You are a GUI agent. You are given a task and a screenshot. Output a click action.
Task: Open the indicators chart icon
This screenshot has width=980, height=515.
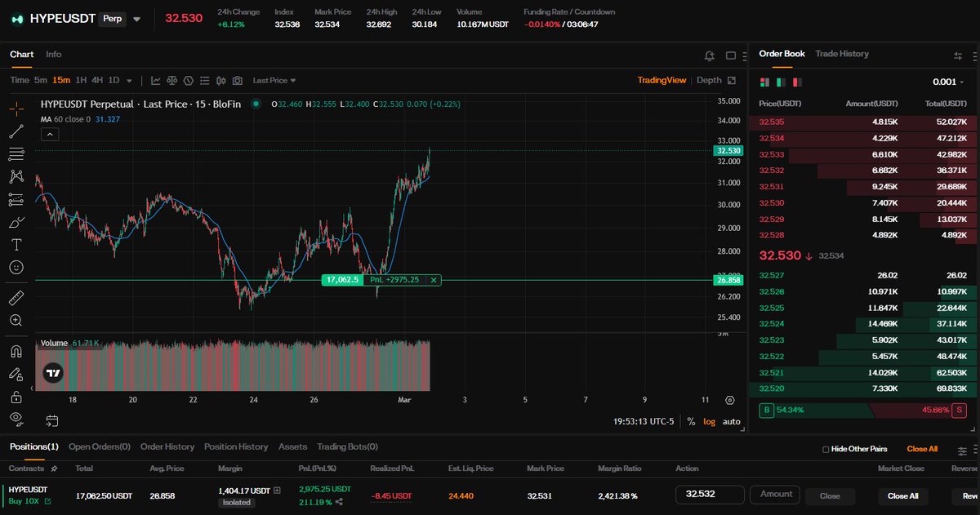point(155,81)
